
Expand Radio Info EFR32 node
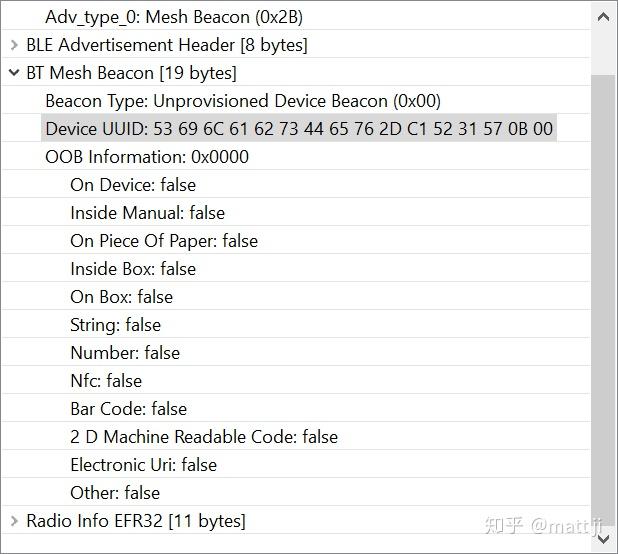coord(14,521)
